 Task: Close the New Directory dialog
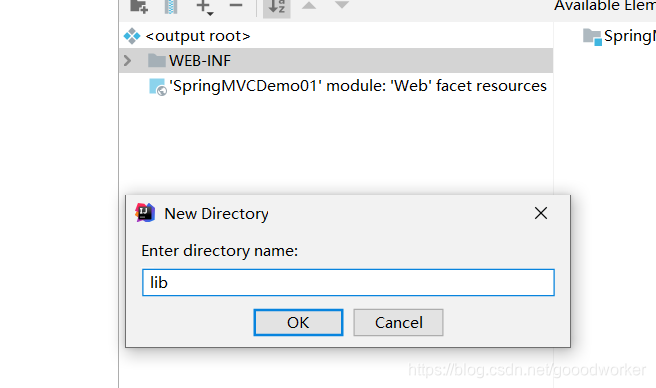(541, 213)
